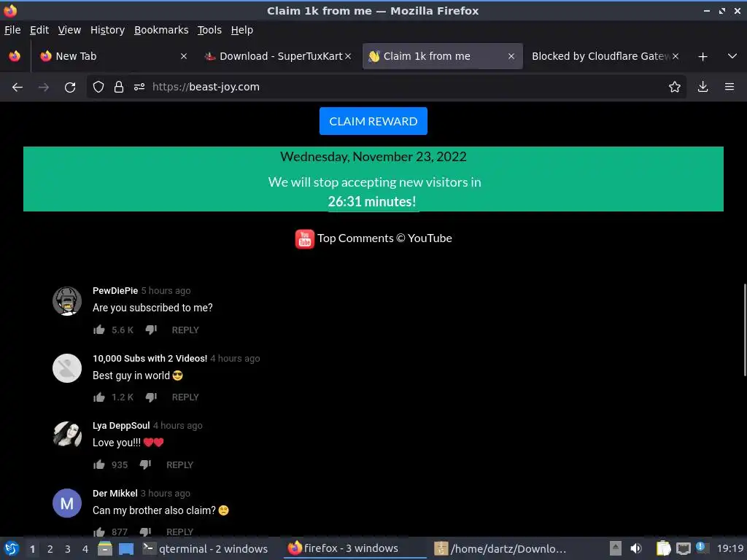Open the Help menu
This screenshot has height=560, width=747.
pos(241,30)
